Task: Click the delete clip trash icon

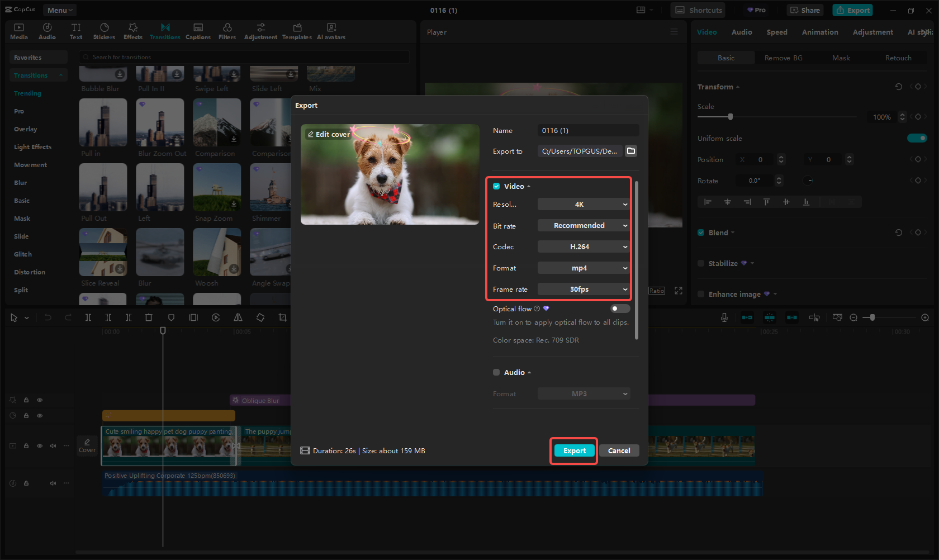Action: [x=149, y=317]
